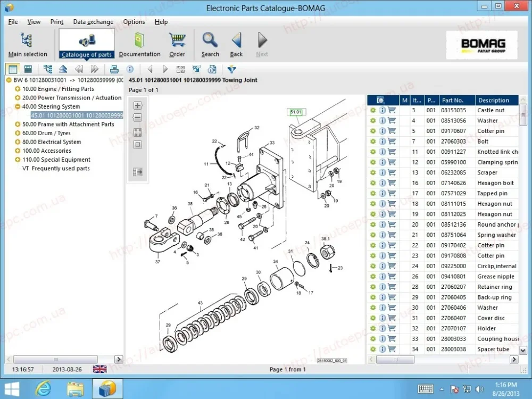Expand 60.00 Drum / Tyres node

[18, 133]
